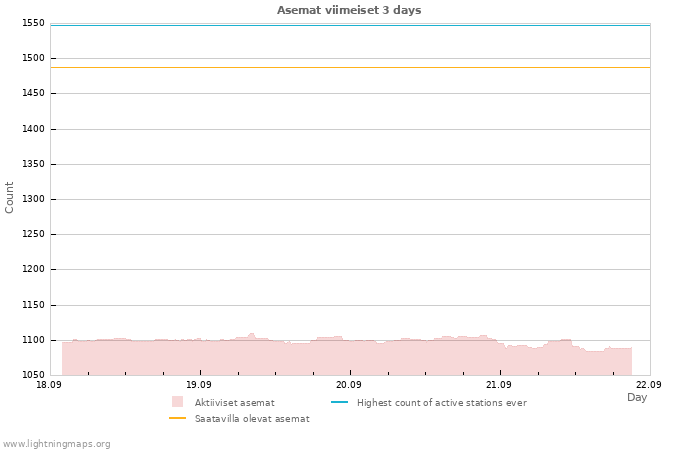Select the Aktiiviset asemat legend label
This screenshot has height=450, width=700.
click(x=234, y=403)
